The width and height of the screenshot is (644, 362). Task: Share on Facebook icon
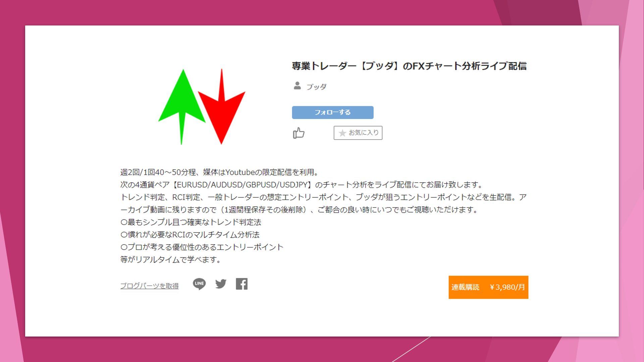[241, 284]
